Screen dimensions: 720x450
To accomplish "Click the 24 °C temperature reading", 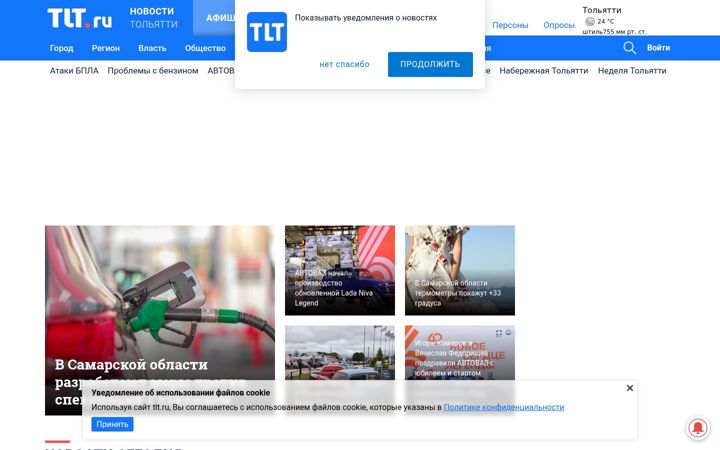I will (606, 21).
